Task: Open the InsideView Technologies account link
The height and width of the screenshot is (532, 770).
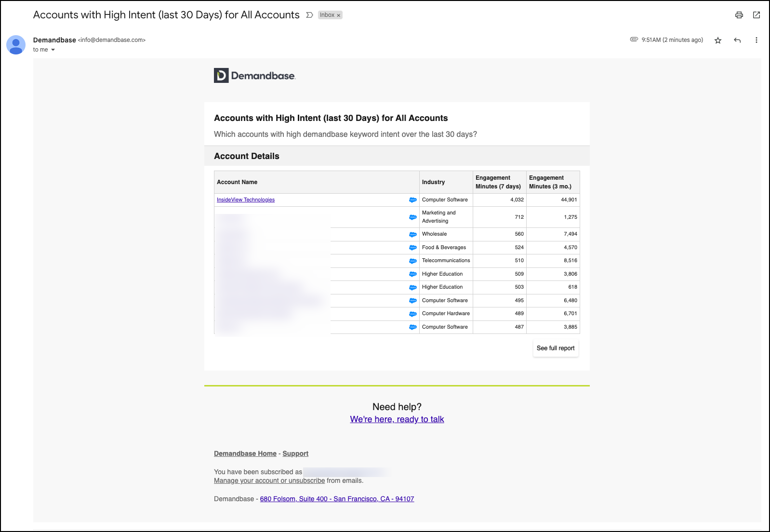Action: click(246, 199)
